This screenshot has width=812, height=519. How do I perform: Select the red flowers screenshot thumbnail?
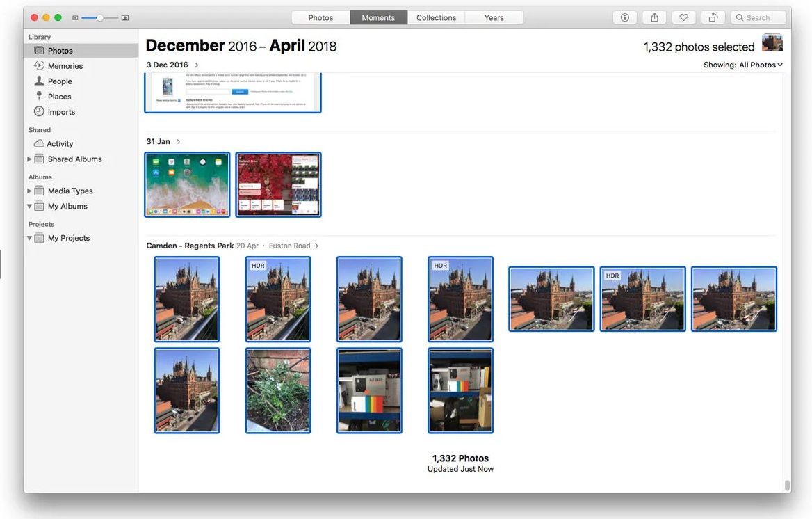278,184
